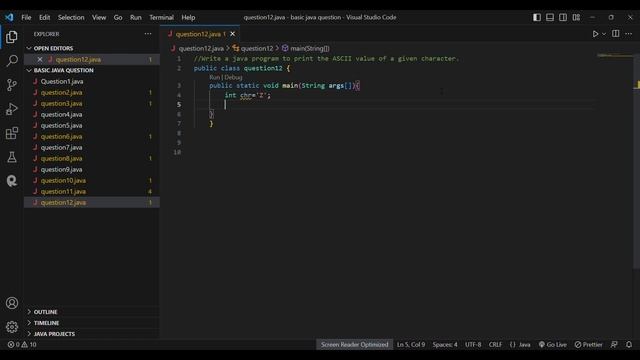
Task: Change CRLF end of line sequence
Action: tap(495, 344)
